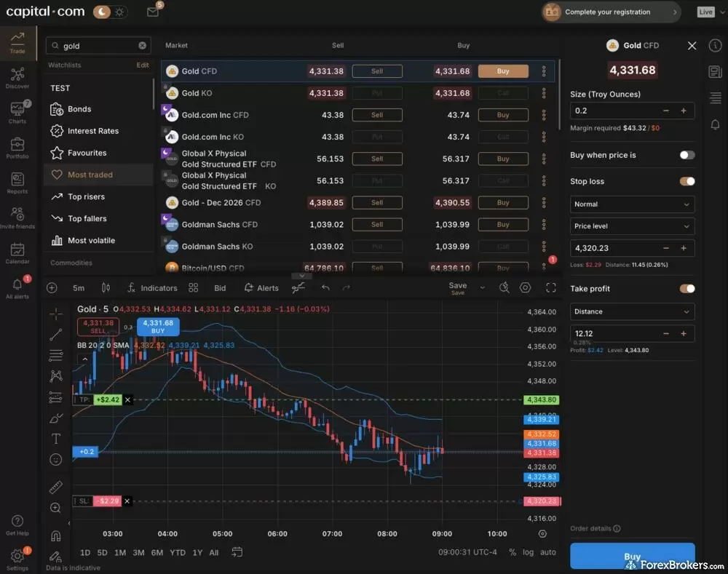Toggle auto scale on chart
728x574 pixels.
click(548, 552)
